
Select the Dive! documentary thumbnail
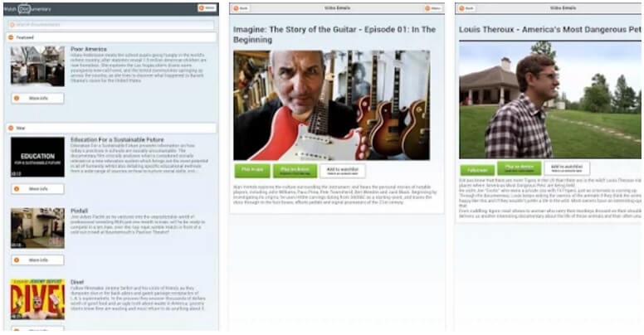pyautogui.click(x=37, y=299)
